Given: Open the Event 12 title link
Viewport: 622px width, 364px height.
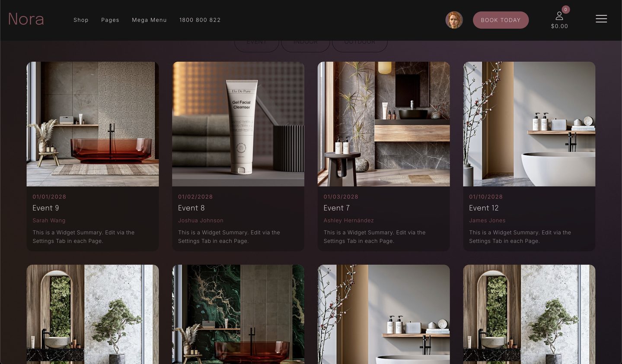Looking at the screenshot, I should click(x=484, y=208).
